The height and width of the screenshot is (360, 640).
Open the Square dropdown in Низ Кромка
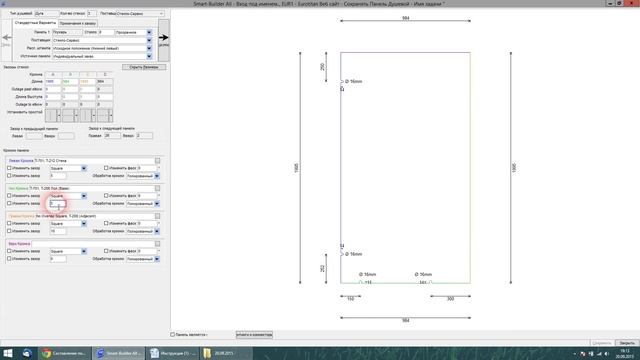[x=84, y=196]
